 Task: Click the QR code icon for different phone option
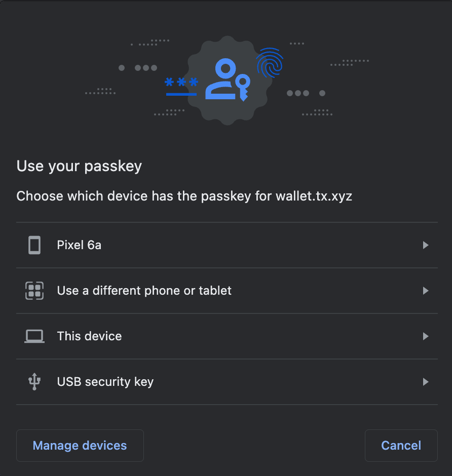[34, 291]
